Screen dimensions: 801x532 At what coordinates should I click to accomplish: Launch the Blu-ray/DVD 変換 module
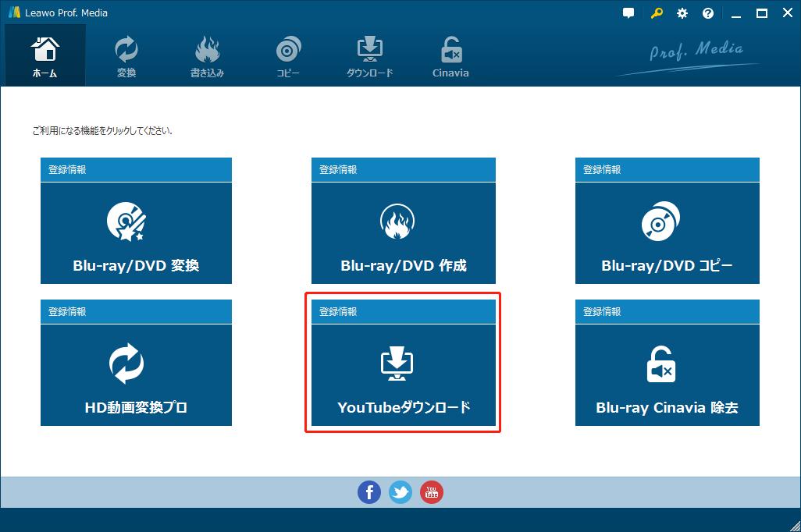(136, 232)
